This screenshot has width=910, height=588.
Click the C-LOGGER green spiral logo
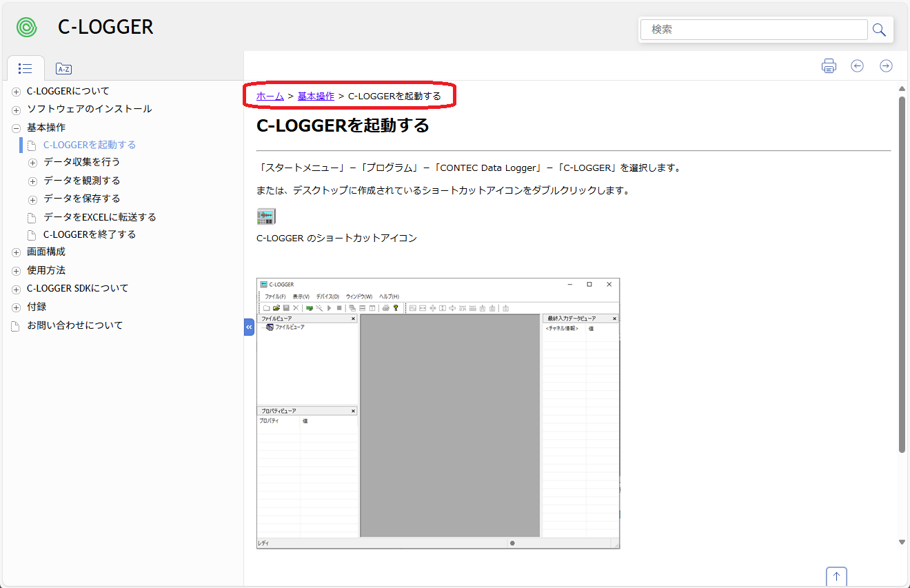pos(27,28)
